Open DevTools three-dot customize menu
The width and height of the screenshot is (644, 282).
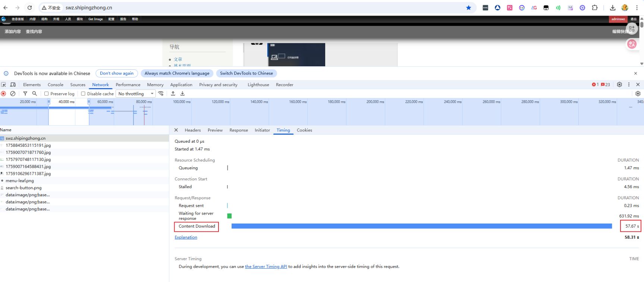[x=629, y=85]
